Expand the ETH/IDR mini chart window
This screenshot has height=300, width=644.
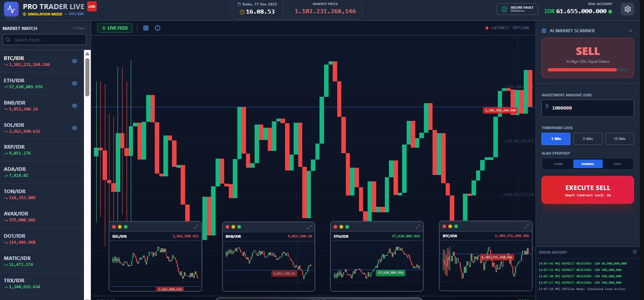418,227
